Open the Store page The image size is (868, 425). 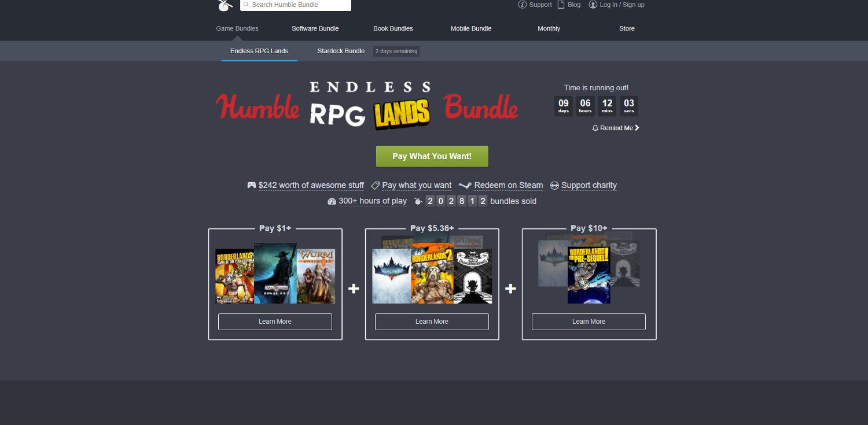627,28
